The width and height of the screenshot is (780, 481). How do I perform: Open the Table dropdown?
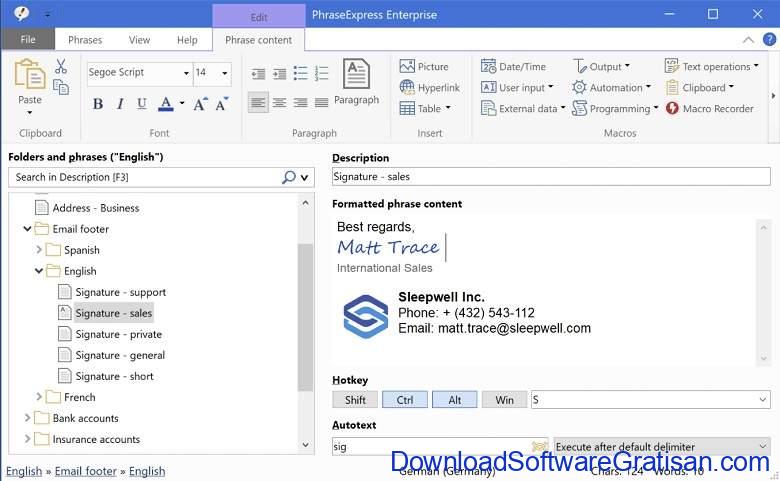[425, 108]
